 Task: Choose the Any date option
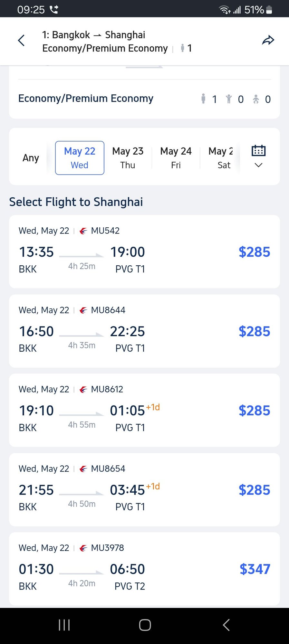click(31, 157)
